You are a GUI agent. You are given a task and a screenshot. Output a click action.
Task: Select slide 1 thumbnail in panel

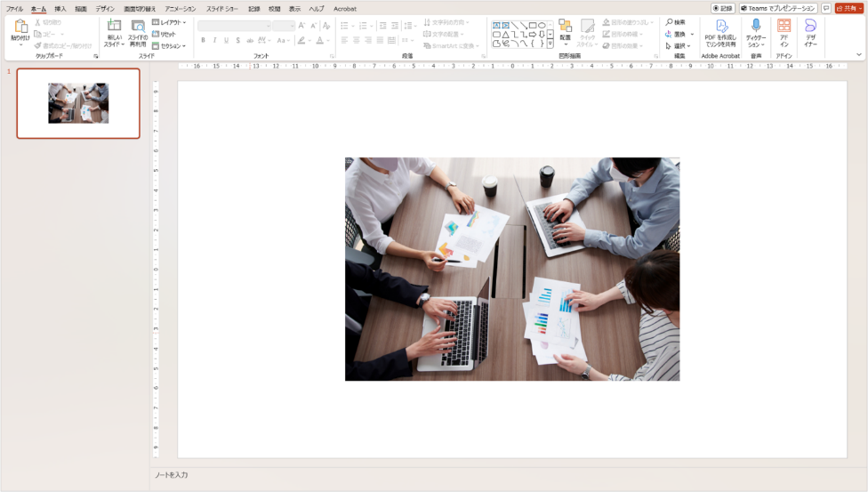[x=78, y=103]
